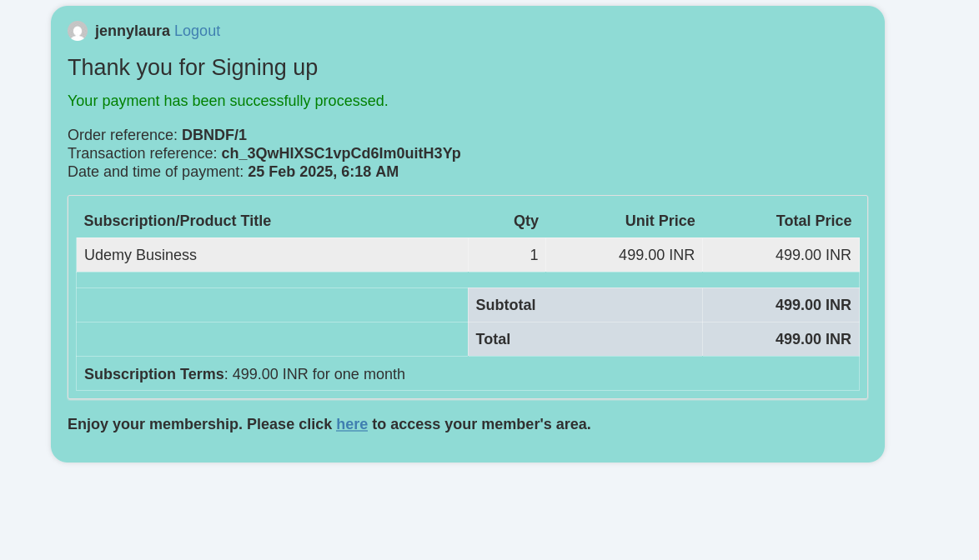This screenshot has width=979, height=560.
Task: Click the jennylaura username
Action: 133,31
